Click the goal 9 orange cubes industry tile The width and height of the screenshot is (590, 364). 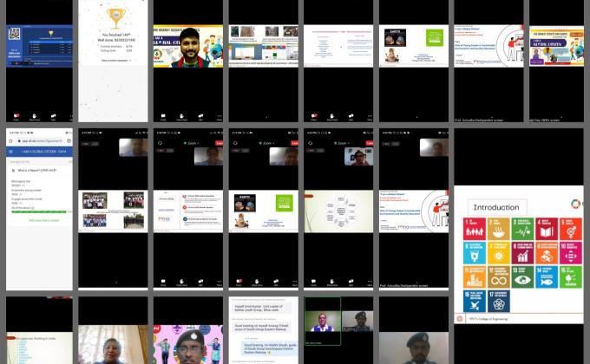click(547, 253)
